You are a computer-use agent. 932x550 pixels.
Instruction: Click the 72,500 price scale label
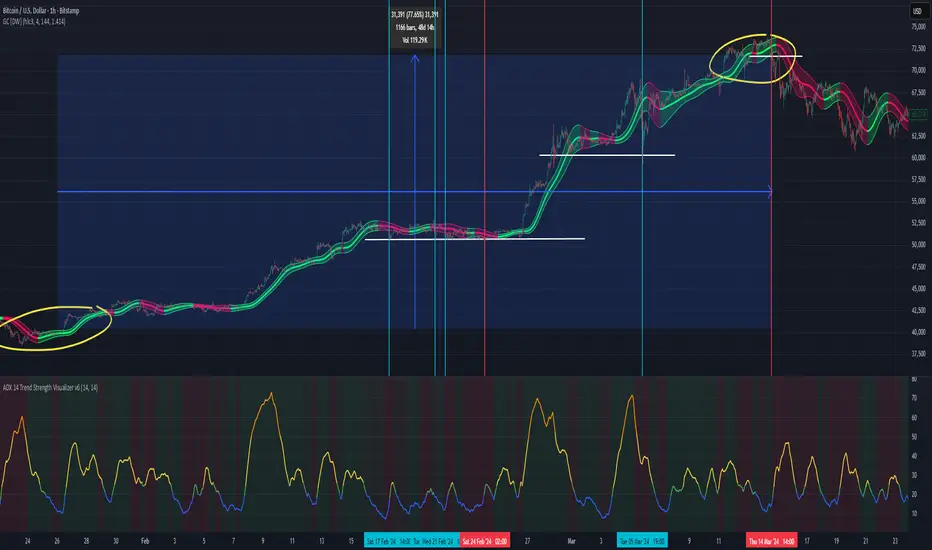[x=918, y=48]
